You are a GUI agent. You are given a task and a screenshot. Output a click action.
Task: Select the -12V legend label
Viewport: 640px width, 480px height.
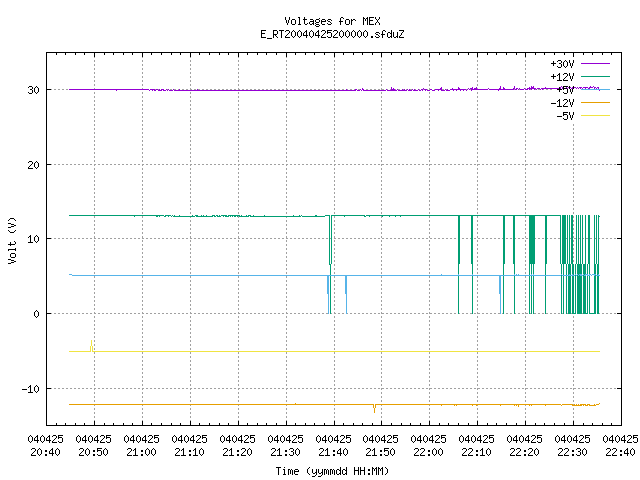(x=562, y=103)
